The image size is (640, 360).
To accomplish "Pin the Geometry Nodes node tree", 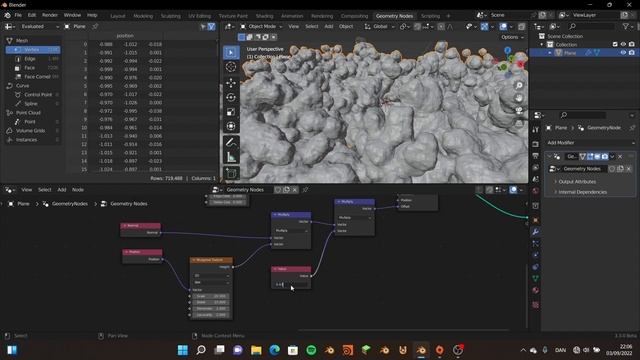I will tap(305, 190).
